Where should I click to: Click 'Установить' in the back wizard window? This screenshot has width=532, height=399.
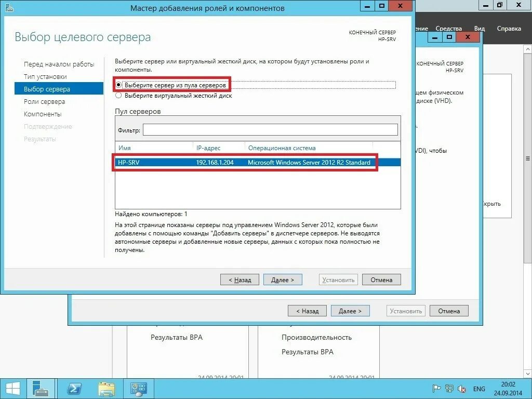tap(406, 311)
